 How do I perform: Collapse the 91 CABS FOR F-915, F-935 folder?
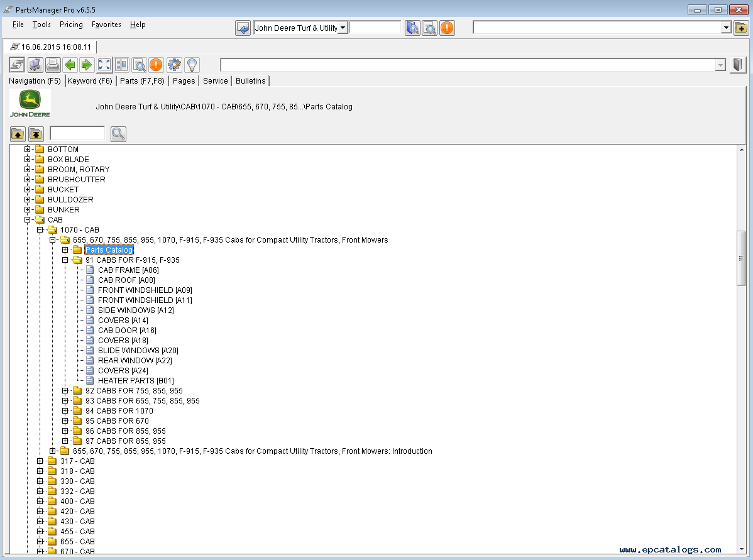coord(65,260)
